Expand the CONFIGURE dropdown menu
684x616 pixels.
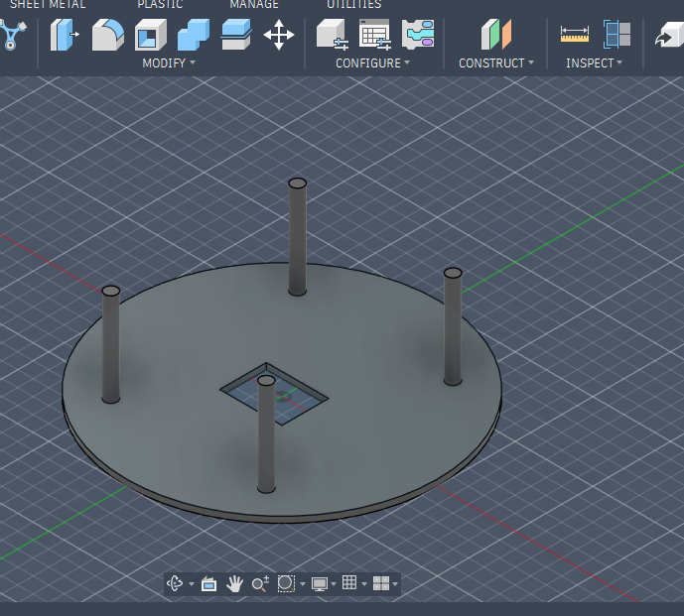pos(373,63)
